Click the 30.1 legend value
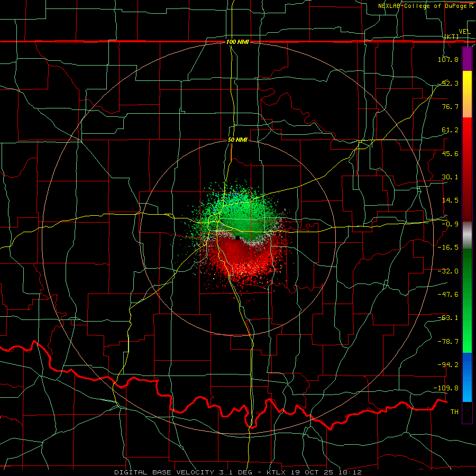Viewport: 476px width, 476px height. [x=450, y=177]
